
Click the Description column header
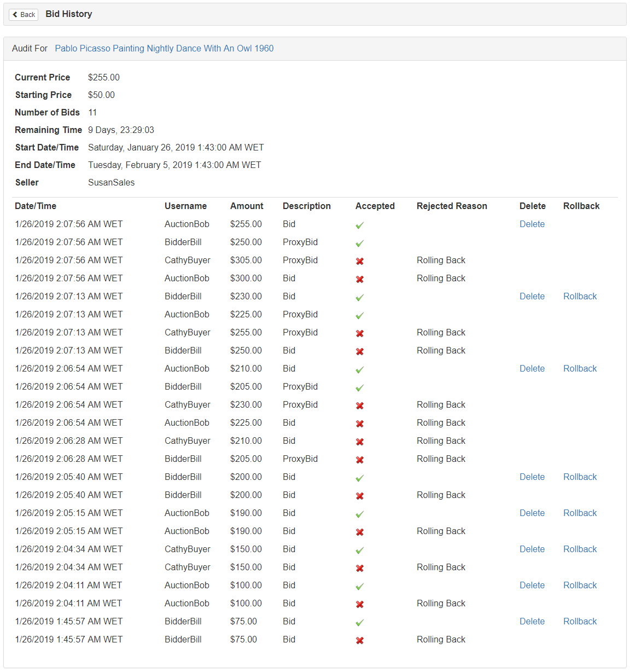click(x=307, y=206)
